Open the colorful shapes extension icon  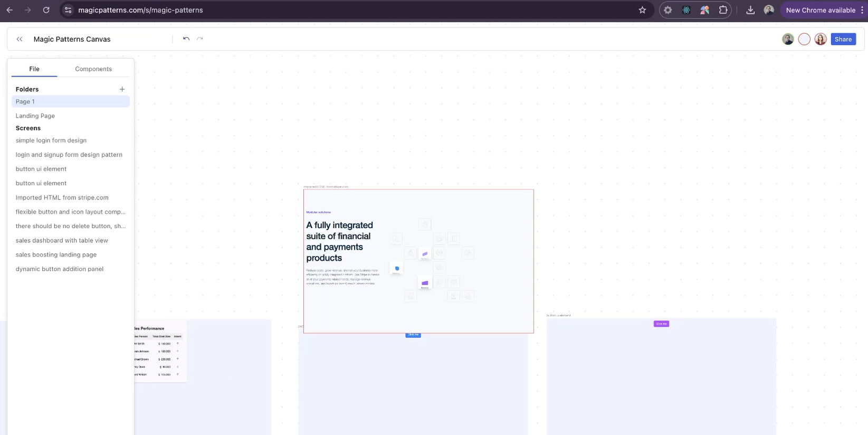point(704,10)
